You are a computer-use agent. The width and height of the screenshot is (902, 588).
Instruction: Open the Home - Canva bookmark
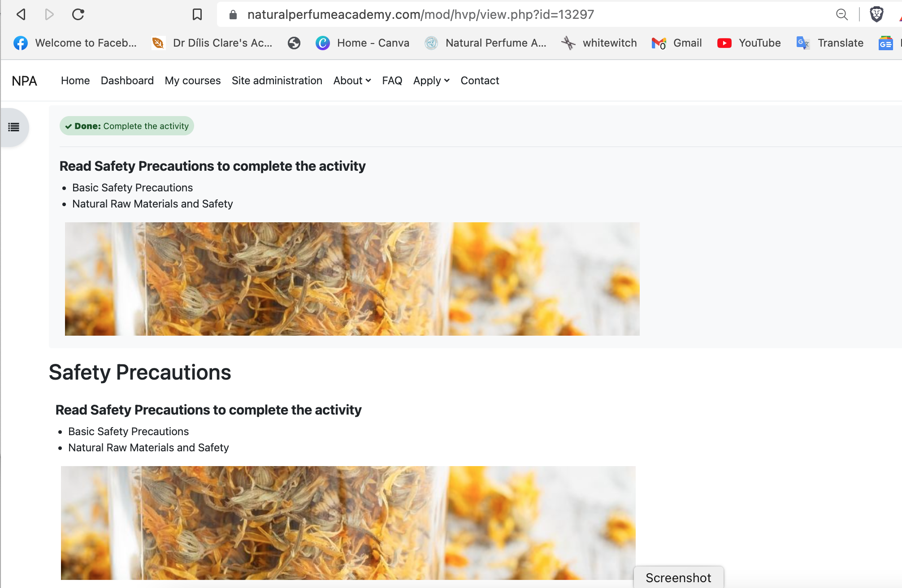tap(363, 43)
